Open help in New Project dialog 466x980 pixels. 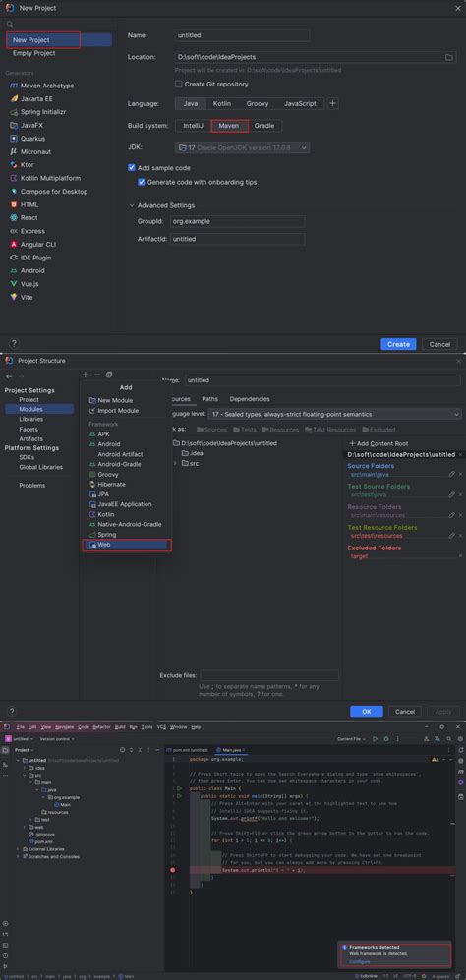coord(14,344)
